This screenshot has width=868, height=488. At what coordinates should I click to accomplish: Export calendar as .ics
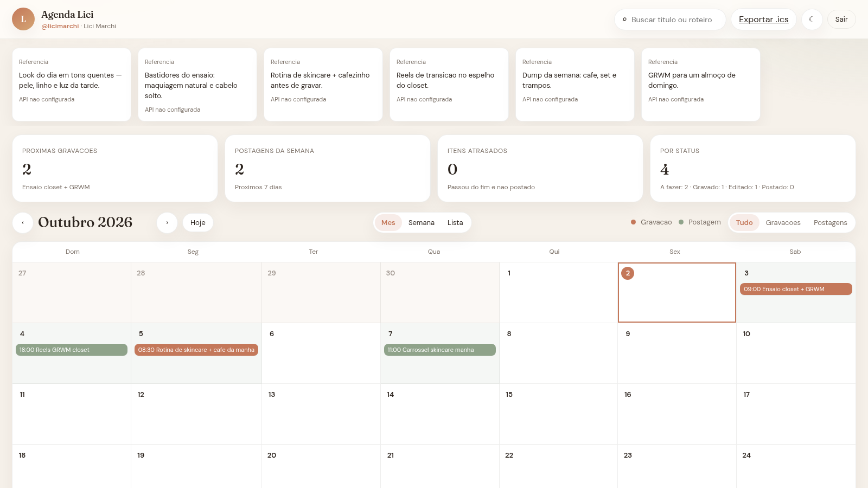click(x=763, y=20)
